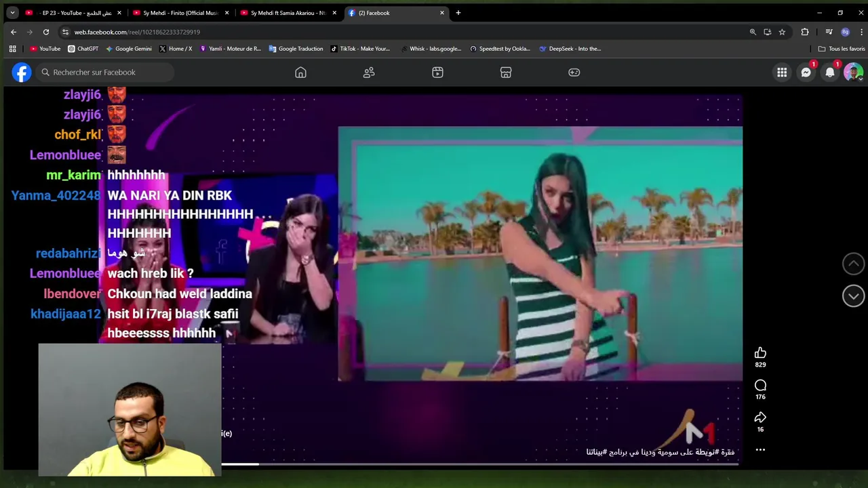Open the Yamli - Moteur de R... bookmark
Screen dimensions: 868x488
[x=230, y=49]
